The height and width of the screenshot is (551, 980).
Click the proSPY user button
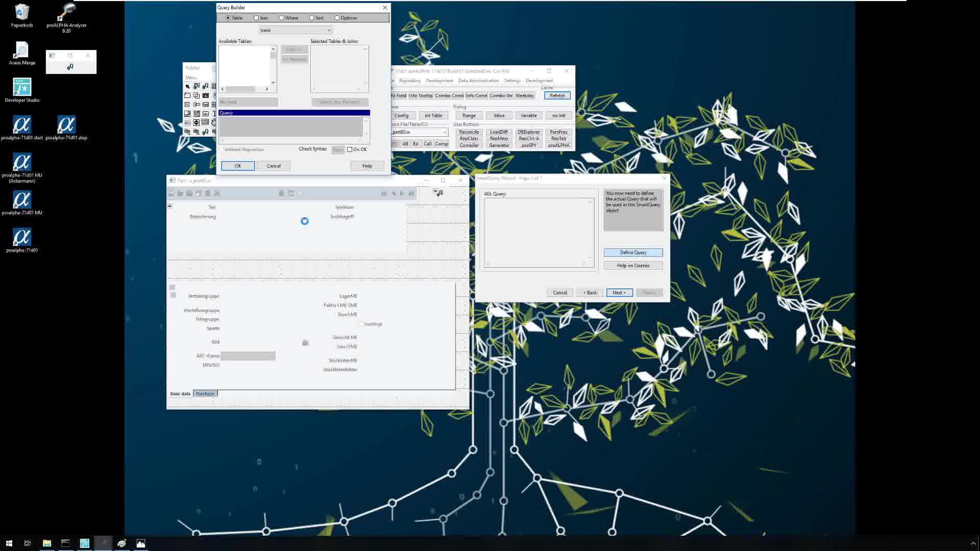tap(529, 145)
